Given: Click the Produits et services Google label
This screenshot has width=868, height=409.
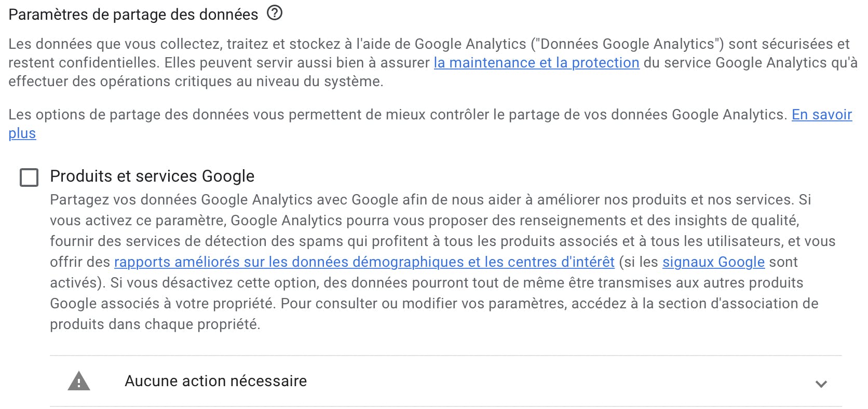Looking at the screenshot, I should tap(152, 176).
